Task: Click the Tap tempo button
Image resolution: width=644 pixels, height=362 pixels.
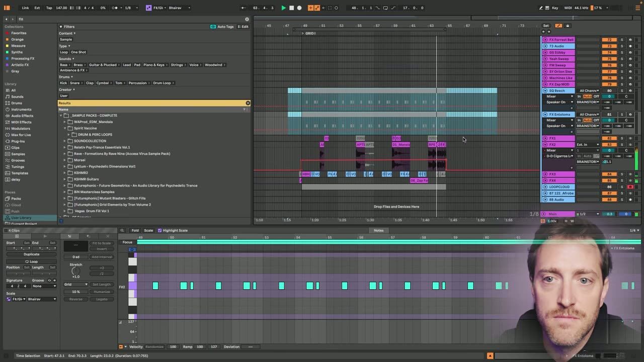Action: pyautogui.click(x=49, y=8)
